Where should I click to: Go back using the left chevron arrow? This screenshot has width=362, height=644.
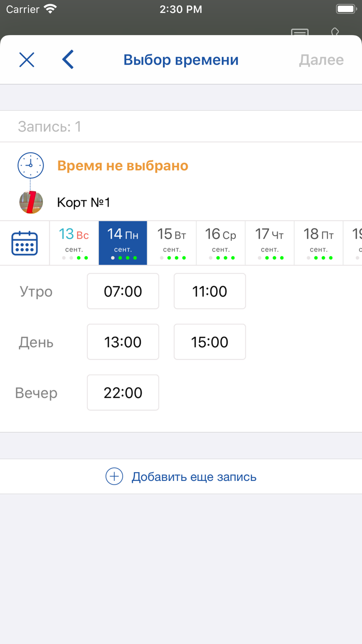68,60
